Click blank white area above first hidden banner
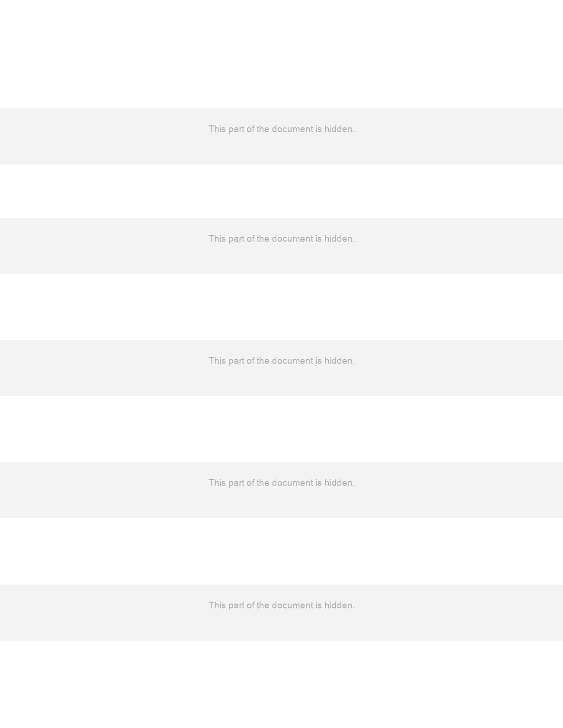563x728 pixels. coord(281,54)
